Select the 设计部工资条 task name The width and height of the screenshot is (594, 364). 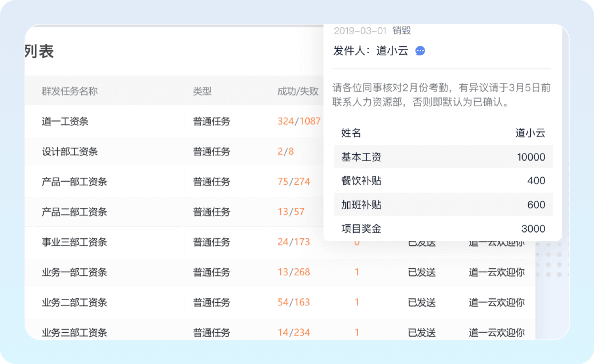(70, 152)
